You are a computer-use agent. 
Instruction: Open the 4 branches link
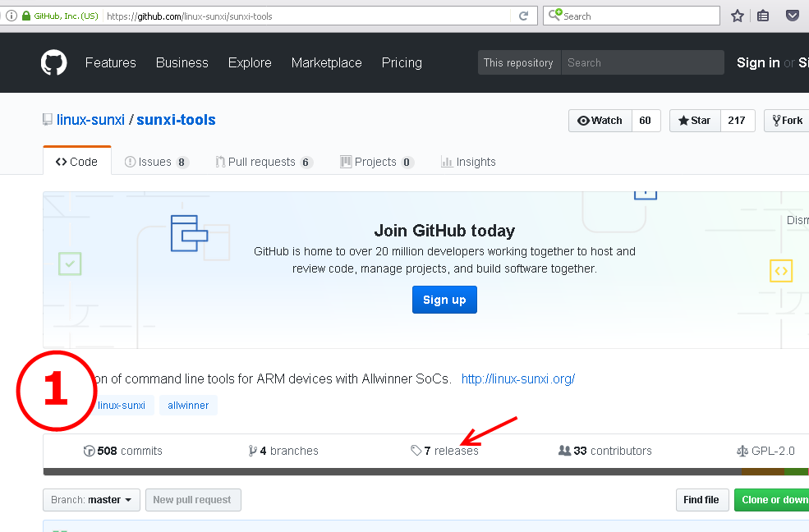(x=283, y=451)
